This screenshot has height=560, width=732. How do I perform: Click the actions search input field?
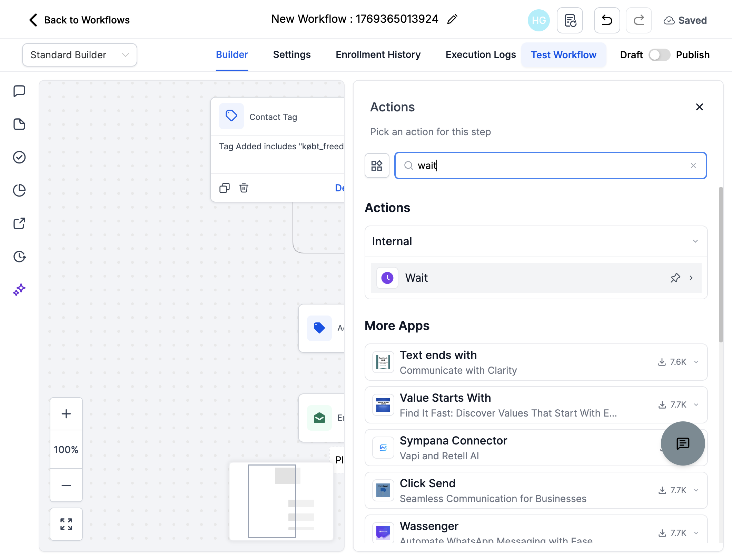(x=551, y=166)
